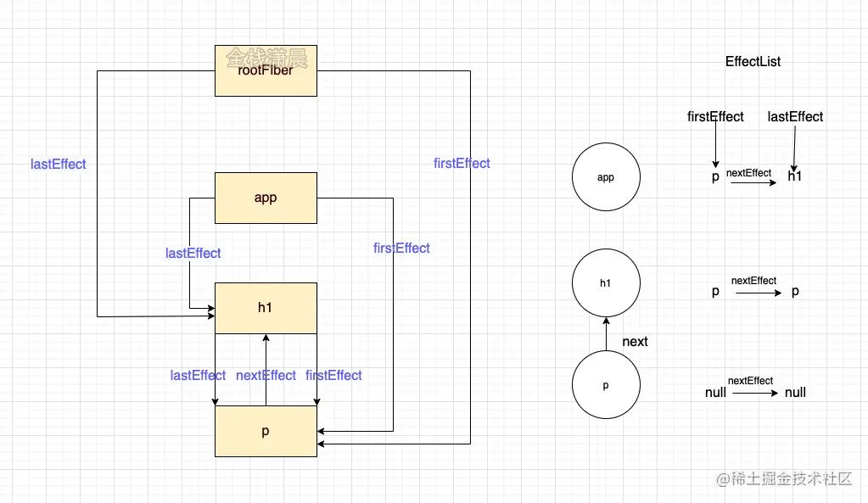Click the EffectList heading text
The height and width of the screenshot is (503, 868).
click(751, 61)
